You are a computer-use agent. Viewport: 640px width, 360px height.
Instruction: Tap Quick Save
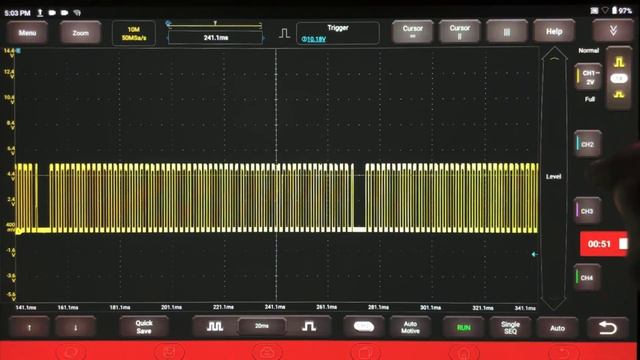[x=144, y=327]
